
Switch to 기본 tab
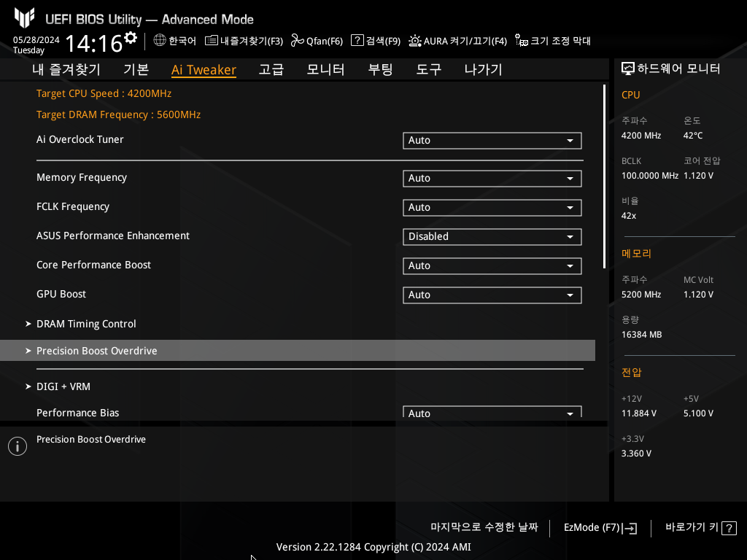pyautogui.click(x=136, y=69)
